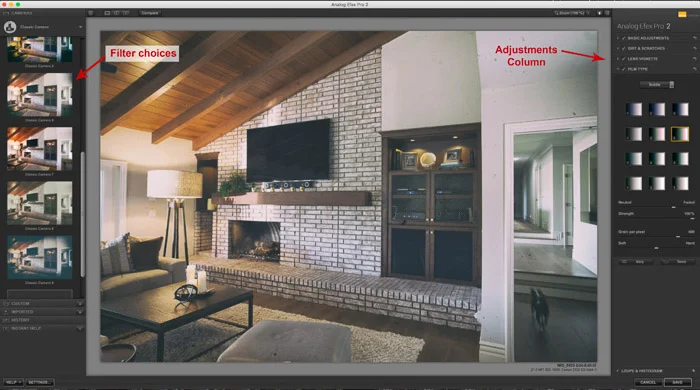The width and height of the screenshot is (700, 390).
Task: Open the Classic Camera dropdown arrow
Action: pos(80,27)
